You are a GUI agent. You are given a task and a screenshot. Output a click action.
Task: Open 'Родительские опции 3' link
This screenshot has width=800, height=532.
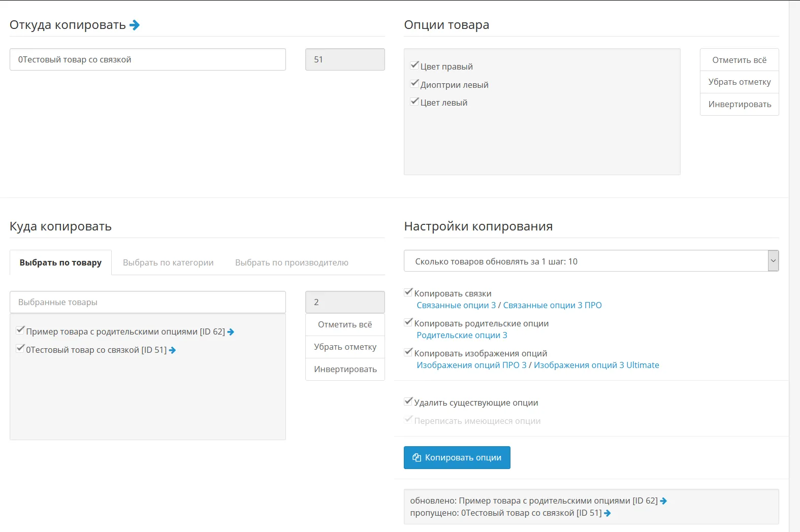[462, 335]
